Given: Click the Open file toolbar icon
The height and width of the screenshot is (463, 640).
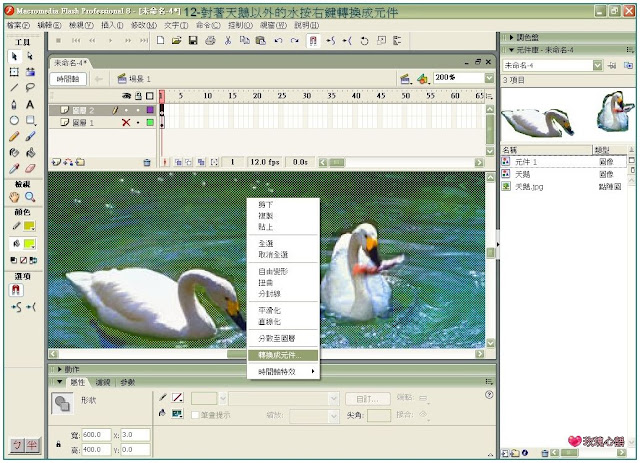Looking at the screenshot, I should click(176, 40).
